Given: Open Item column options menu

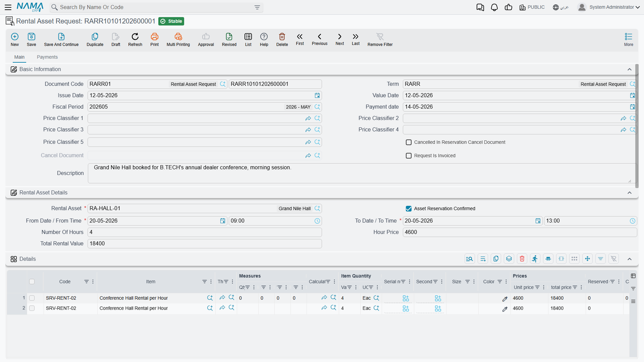Looking at the screenshot, I should 211,282.
